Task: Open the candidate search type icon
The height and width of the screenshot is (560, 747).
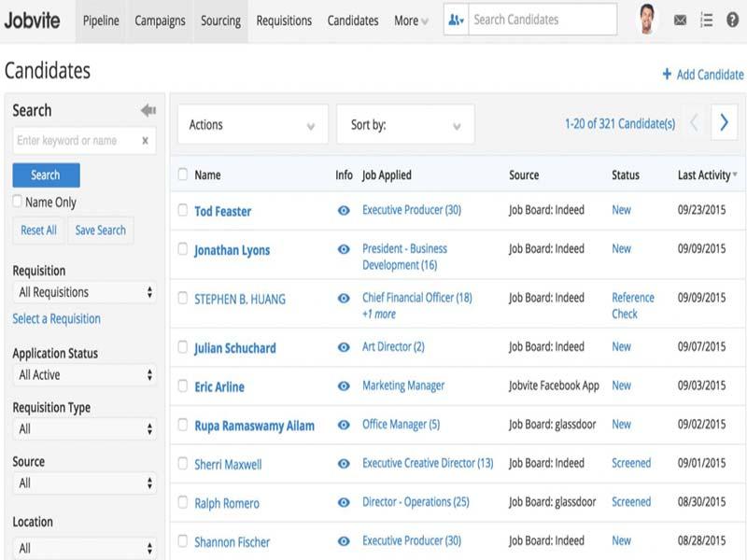Action: click(456, 20)
